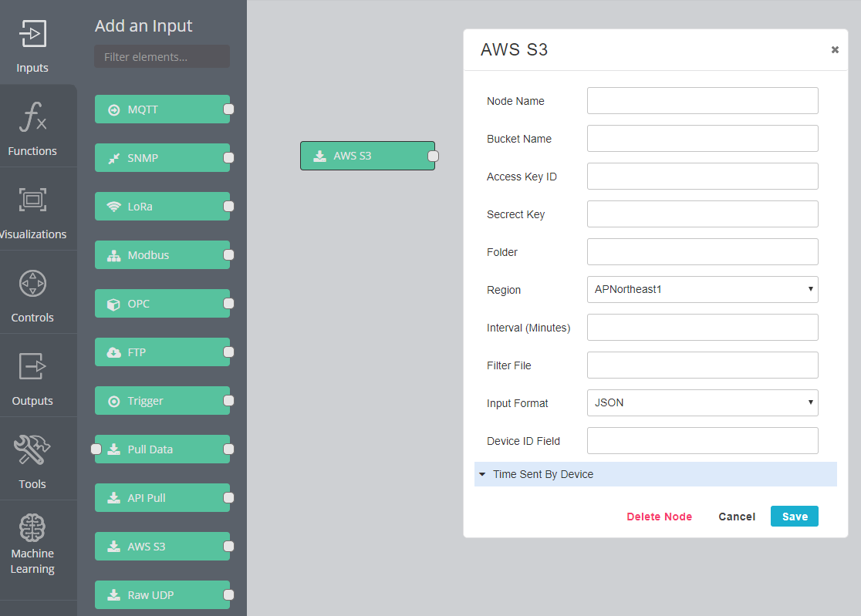The height and width of the screenshot is (616, 861).
Task: Cancel the AWS S3 dialog
Action: pyautogui.click(x=737, y=517)
